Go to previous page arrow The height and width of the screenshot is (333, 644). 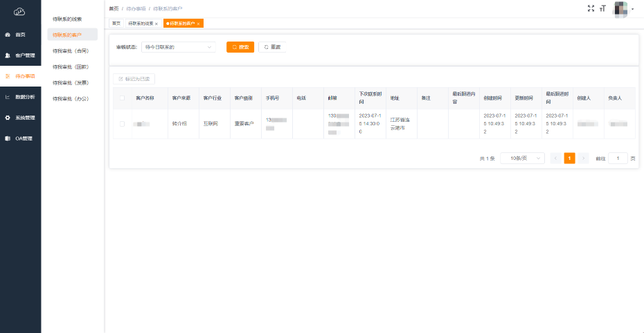[x=555, y=158]
